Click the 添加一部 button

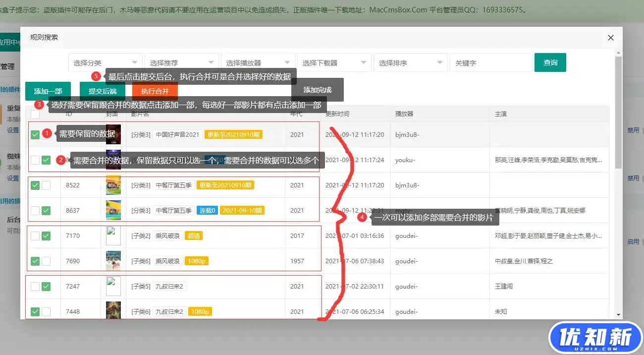[48, 91]
